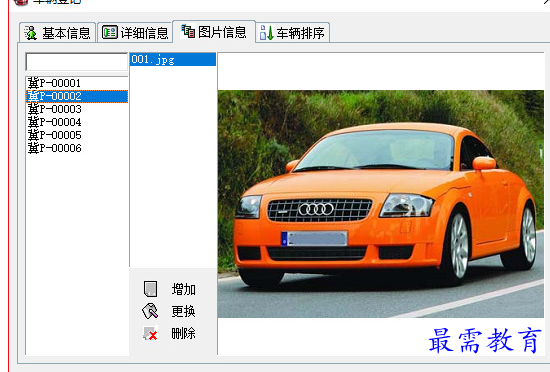Screen dimensions: 550x372
Task: Click the 图片信息 tab pictures icon
Action: pyautogui.click(x=188, y=31)
